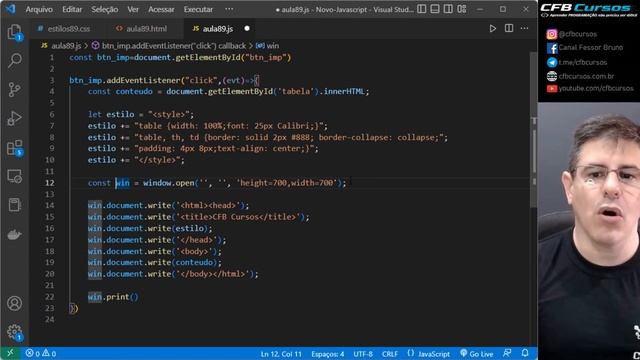Click the VS Code logo icon

coord(11,9)
